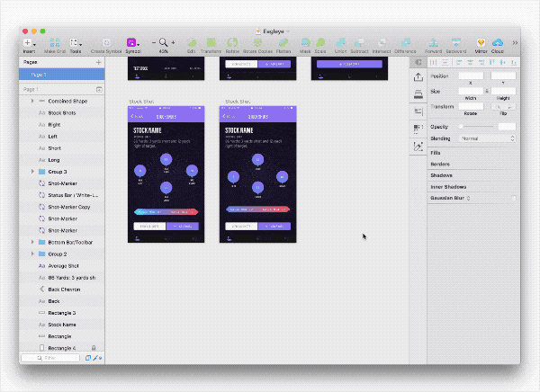Open the Insert tool menu
This screenshot has height=392, width=540.
(x=29, y=42)
